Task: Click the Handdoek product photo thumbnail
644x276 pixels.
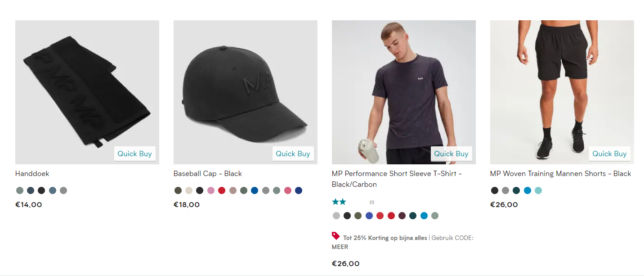Action: [x=87, y=92]
